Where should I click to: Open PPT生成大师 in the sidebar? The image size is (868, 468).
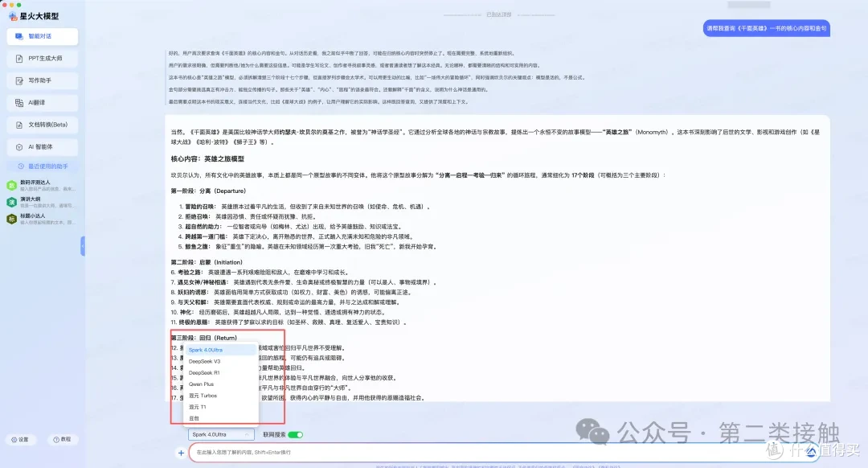42,59
